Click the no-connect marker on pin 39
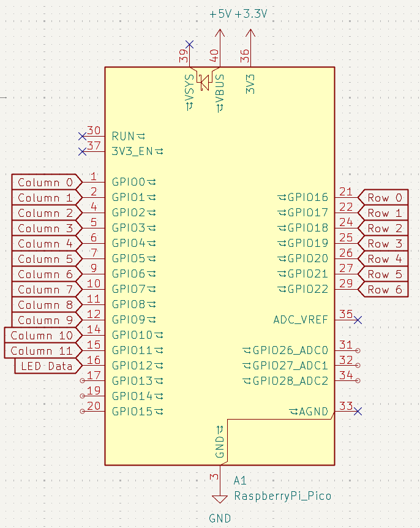The height and width of the screenshot is (528, 420). click(190, 44)
